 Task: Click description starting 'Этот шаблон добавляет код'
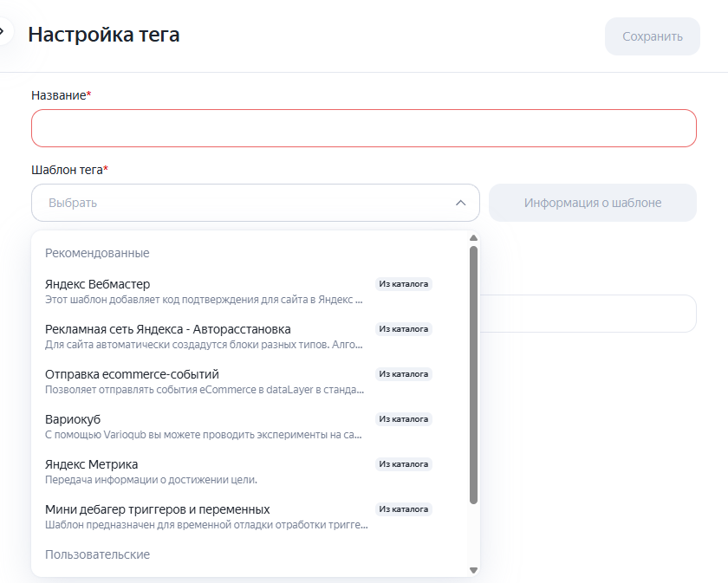pyautogui.click(x=204, y=300)
